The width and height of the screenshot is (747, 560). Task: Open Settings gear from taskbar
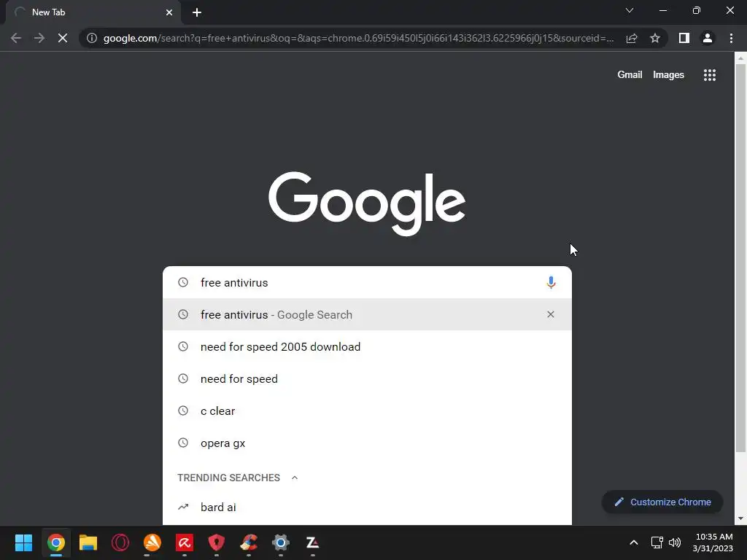pos(281,542)
